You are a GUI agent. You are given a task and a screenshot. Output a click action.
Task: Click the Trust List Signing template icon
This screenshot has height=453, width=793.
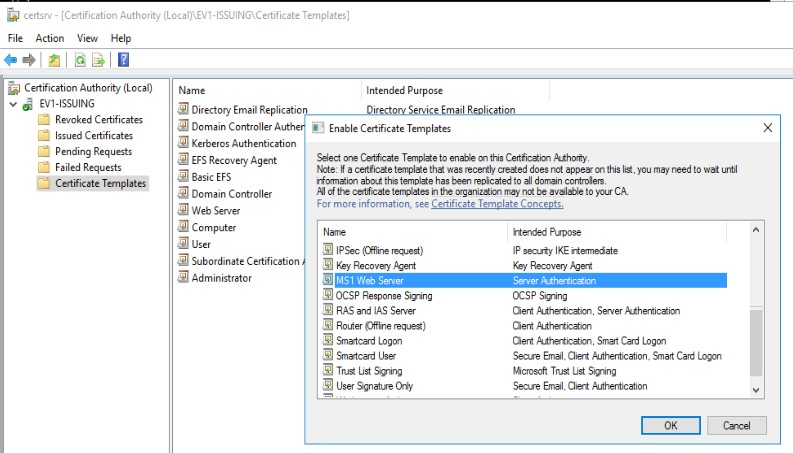pos(328,370)
